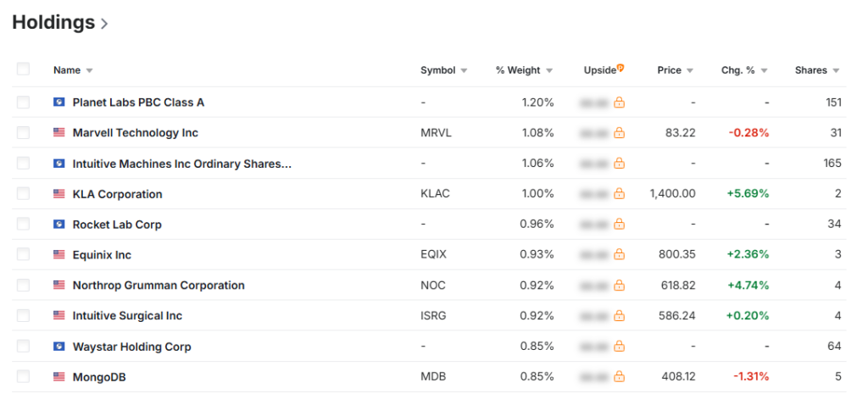Click the blue icon beside Planet Labs PBC
Viewport: 868px width, 405px height.
point(58,103)
